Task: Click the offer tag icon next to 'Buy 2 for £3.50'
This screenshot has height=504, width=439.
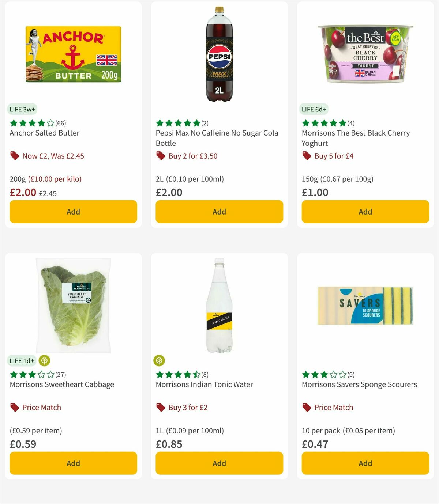Action: point(161,156)
